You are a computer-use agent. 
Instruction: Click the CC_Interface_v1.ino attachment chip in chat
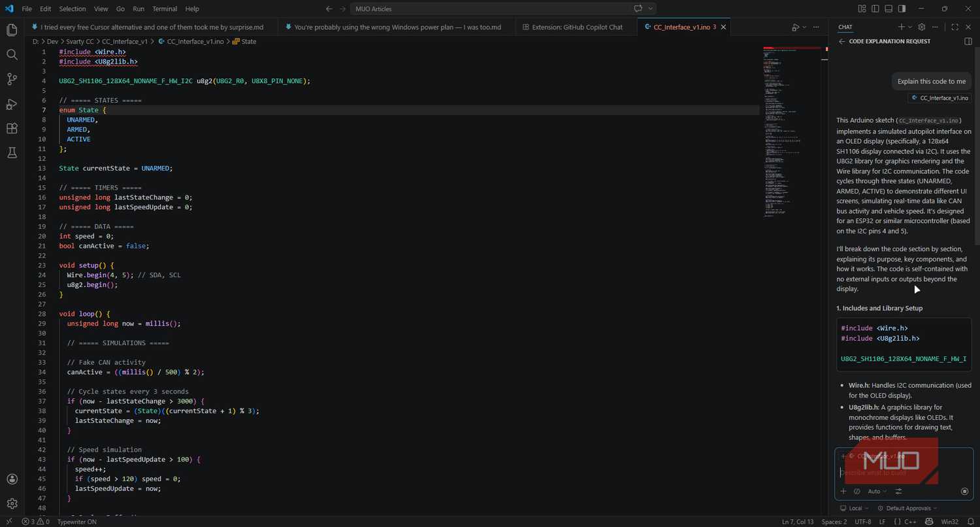click(939, 98)
